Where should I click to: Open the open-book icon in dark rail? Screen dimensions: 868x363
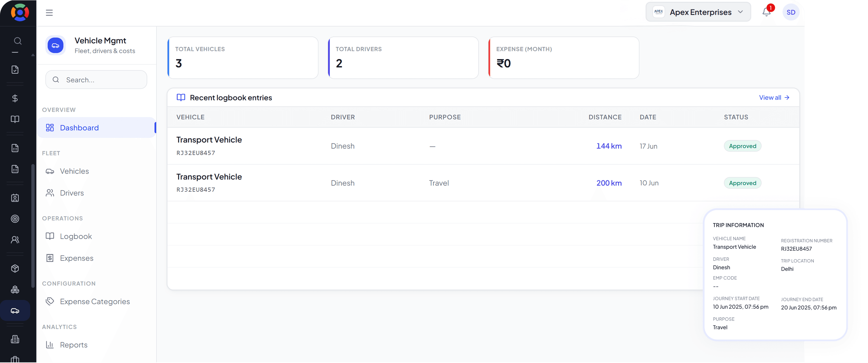(15, 119)
